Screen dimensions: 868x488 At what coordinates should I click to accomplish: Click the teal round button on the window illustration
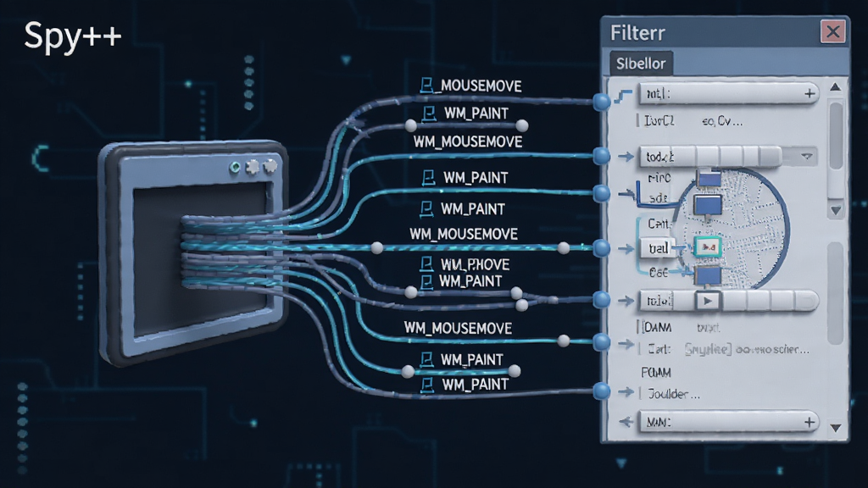pos(235,167)
